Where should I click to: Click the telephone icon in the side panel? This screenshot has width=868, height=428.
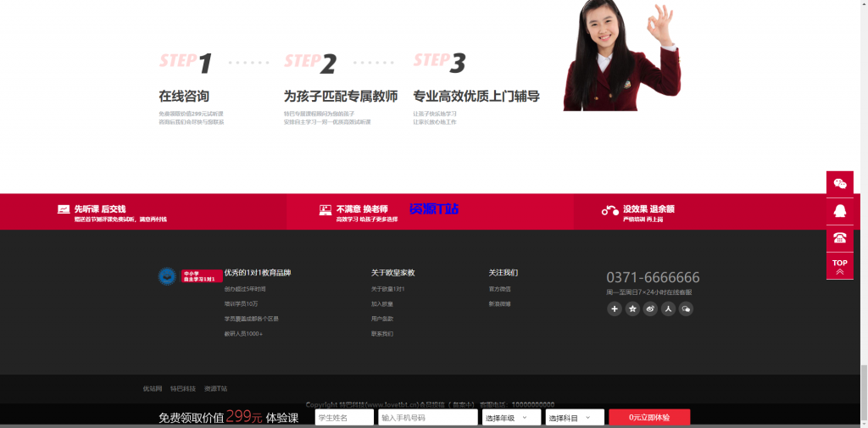point(840,239)
